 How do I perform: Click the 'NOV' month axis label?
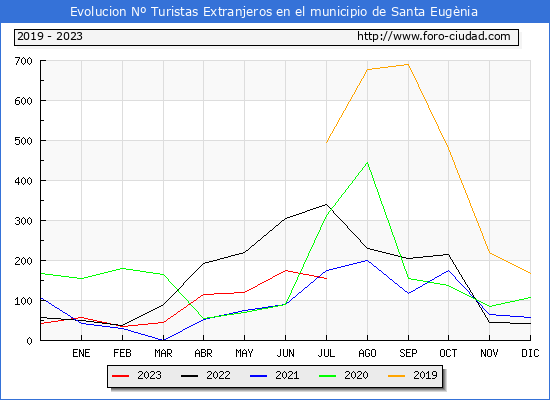click(x=489, y=353)
